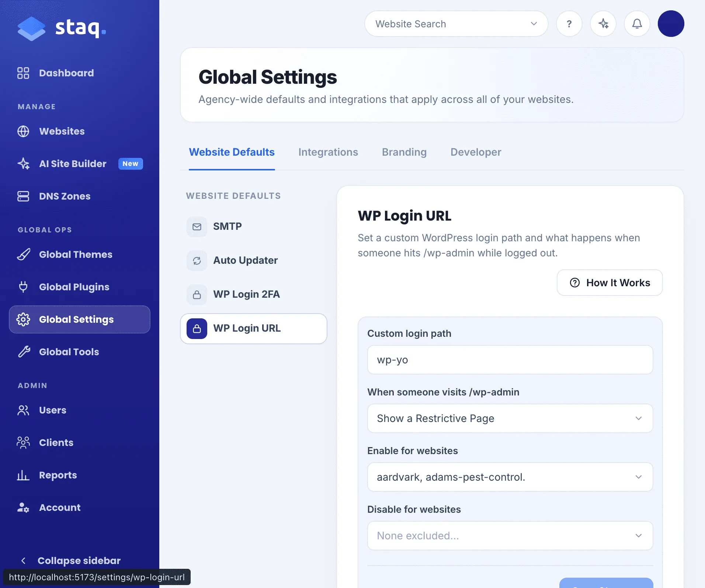Switch to the Developer tab
Screen dimensions: 705x588
coord(476,152)
